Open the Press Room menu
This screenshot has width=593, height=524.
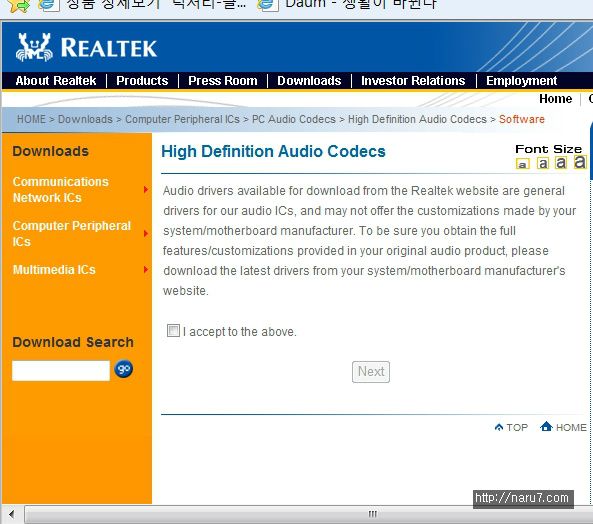tap(223, 81)
